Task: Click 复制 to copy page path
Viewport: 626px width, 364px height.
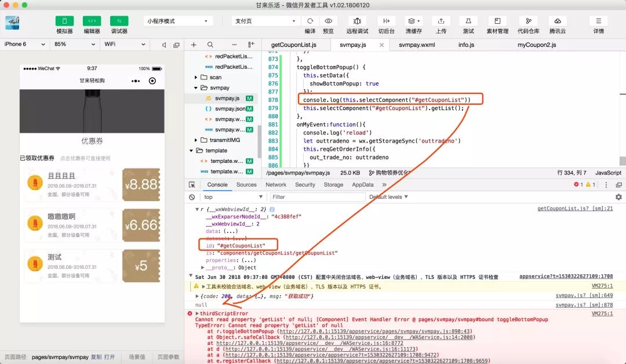Action: (x=96, y=357)
